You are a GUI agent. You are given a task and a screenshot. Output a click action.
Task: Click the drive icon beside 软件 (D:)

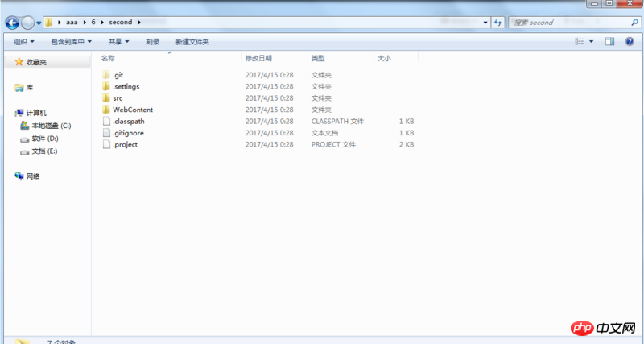point(25,139)
